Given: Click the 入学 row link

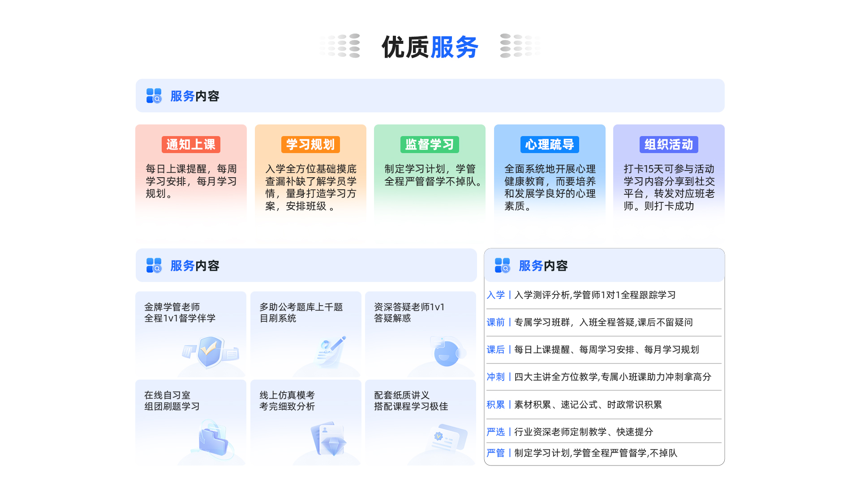Looking at the screenshot, I should [x=495, y=295].
